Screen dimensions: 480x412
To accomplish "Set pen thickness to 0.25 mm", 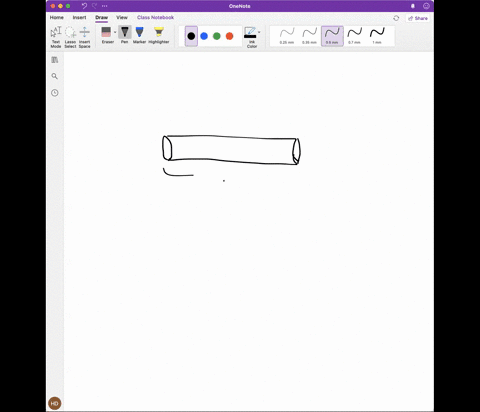I will 287,36.
